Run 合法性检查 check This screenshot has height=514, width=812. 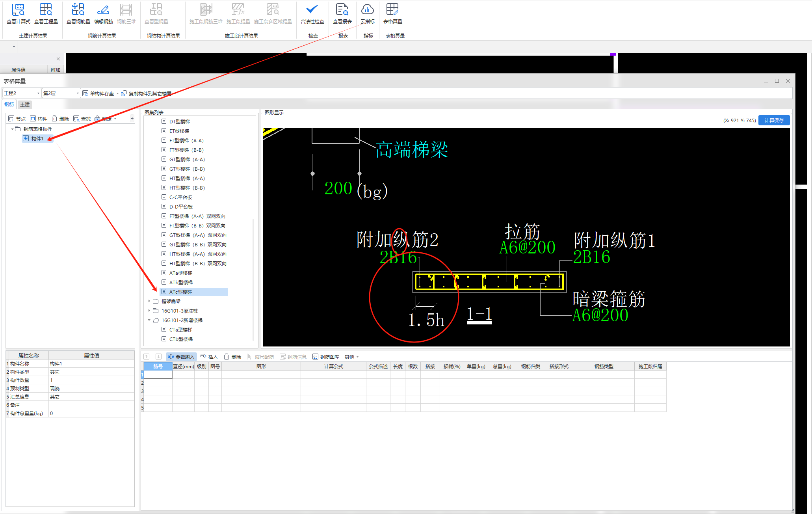pyautogui.click(x=312, y=14)
